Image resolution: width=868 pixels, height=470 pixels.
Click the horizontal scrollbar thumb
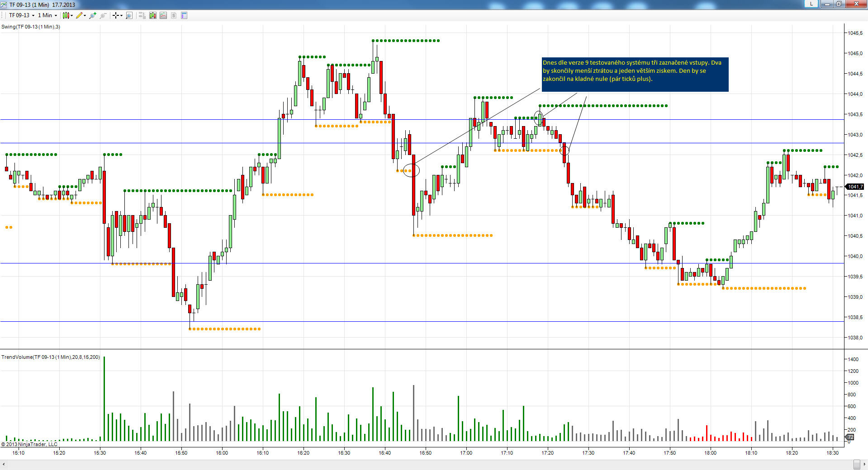pos(857,465)
